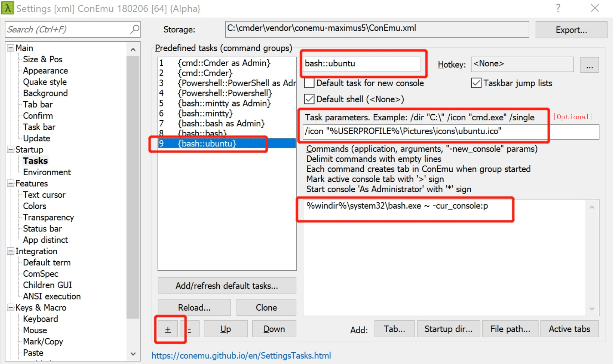Select task {bash::bash as Admin}
Image resolution: width=613 pixels, height=364 pixels.
[227, 124]
